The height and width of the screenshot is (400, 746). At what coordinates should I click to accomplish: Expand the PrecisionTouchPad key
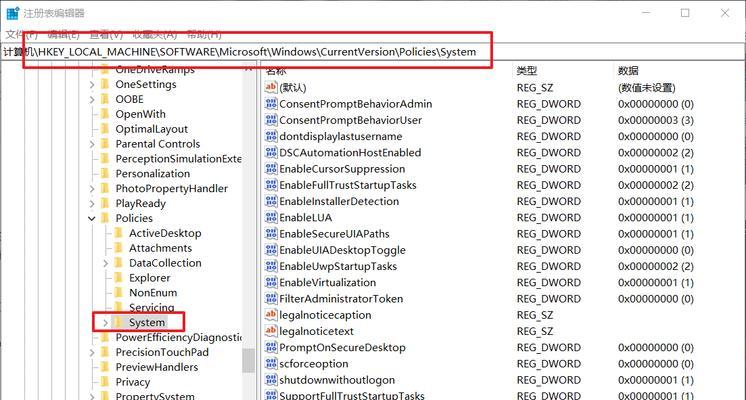(92, 352)
